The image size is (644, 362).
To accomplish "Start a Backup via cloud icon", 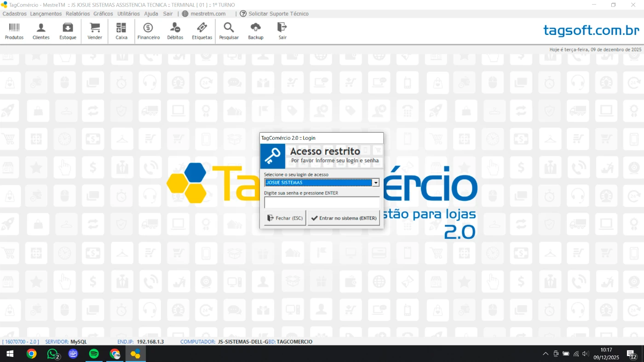I will pyautogui.click(x=256, y=28).
